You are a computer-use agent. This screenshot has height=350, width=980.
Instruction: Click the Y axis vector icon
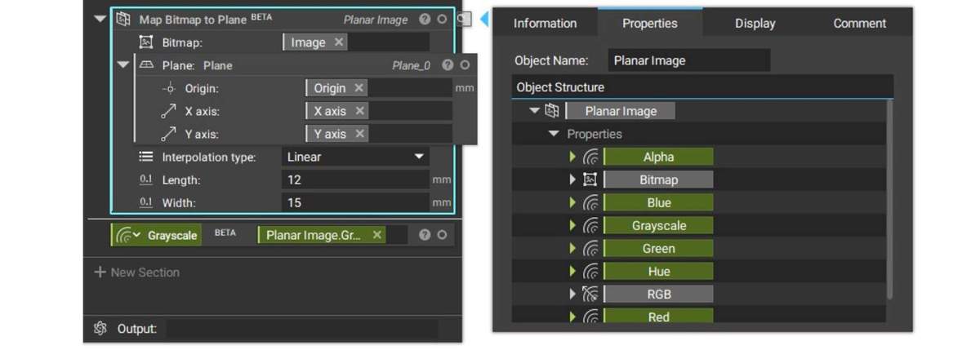(x=169, y=134)
